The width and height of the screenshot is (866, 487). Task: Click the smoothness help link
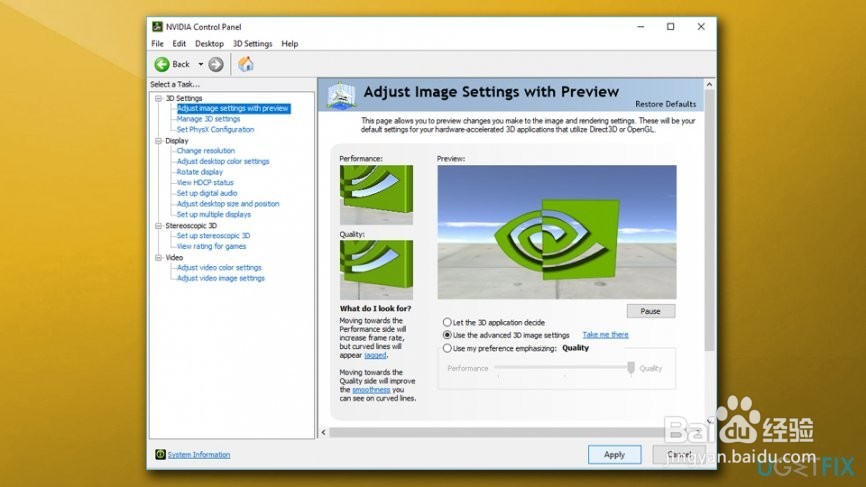coord(371,389)
